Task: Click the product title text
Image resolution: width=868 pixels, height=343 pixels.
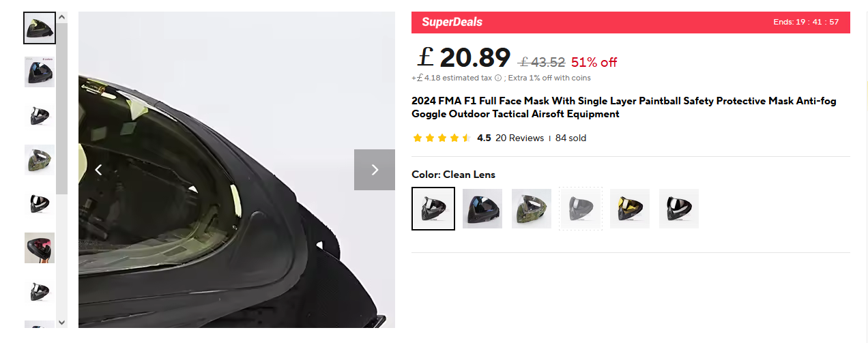Action: point(623,107)
